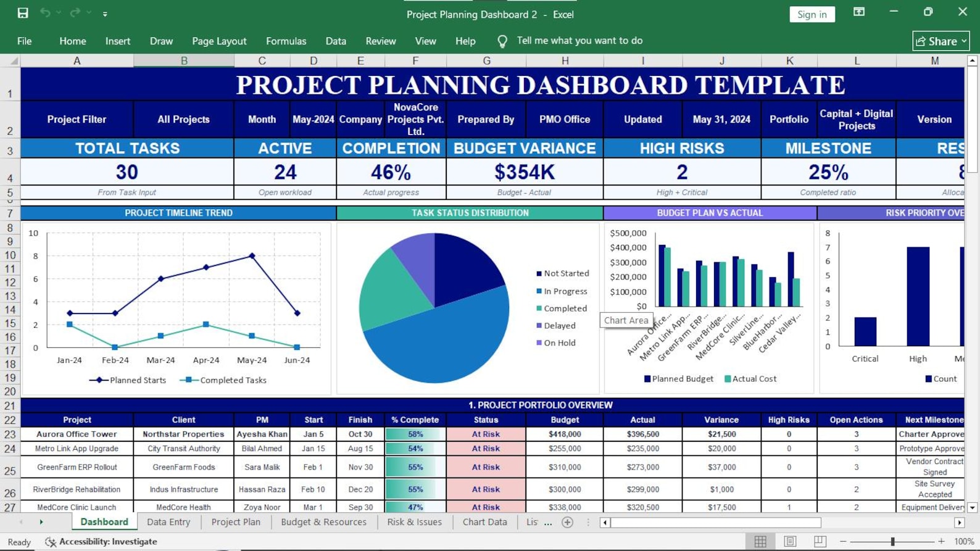Open Customize Quick Access Toolbar dropdown

[x=105, y=14]
